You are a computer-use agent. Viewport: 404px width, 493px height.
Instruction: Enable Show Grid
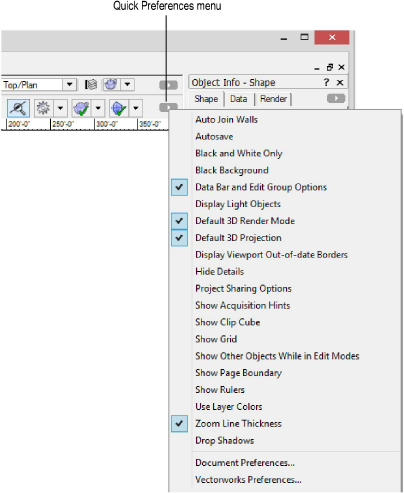pos(285,339)
